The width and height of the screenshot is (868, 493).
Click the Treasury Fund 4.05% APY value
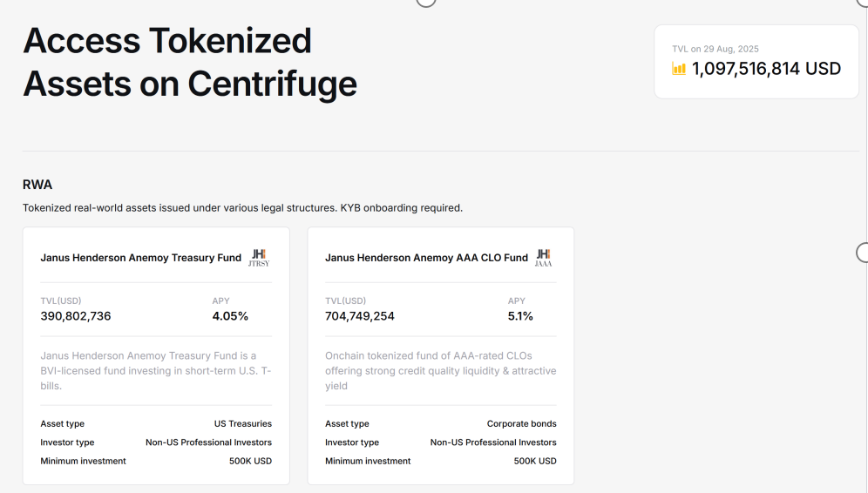point(230,316)
